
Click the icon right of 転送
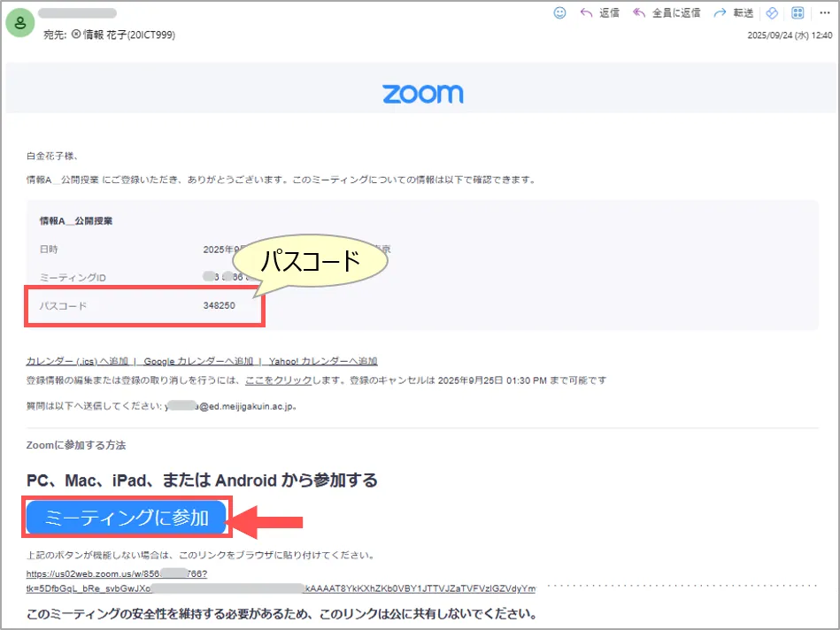(771, 12)
